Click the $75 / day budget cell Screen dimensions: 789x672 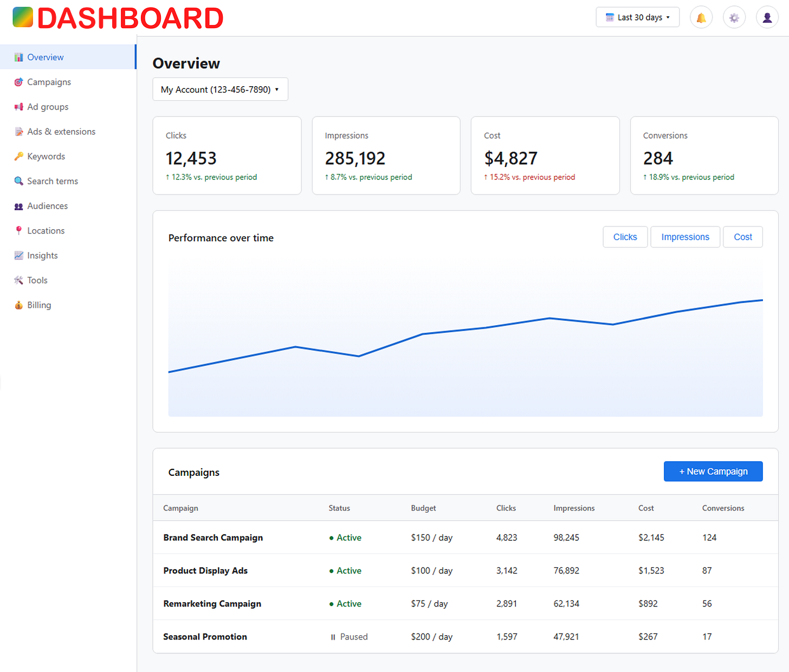click(x=429, y=604)
